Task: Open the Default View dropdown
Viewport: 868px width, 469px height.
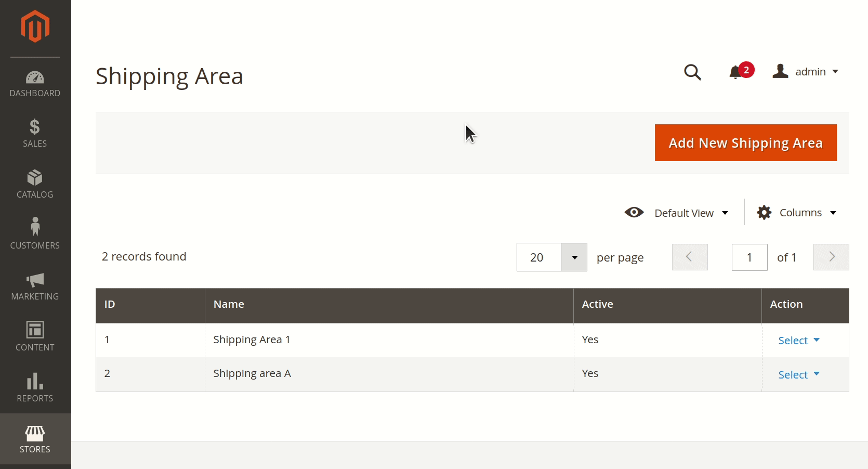Action: (677, 213)
